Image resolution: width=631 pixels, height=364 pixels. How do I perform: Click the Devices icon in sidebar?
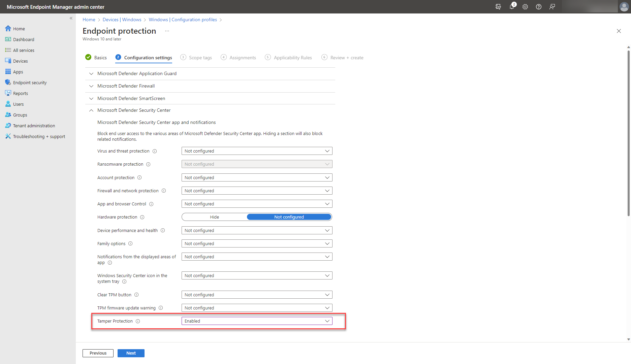8,61
